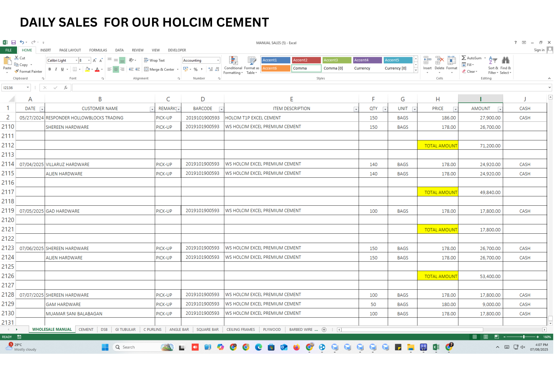Open the CUSTOMER NAME filter dropdown
The image size is (555, 392).
click(x=152, y=109)
